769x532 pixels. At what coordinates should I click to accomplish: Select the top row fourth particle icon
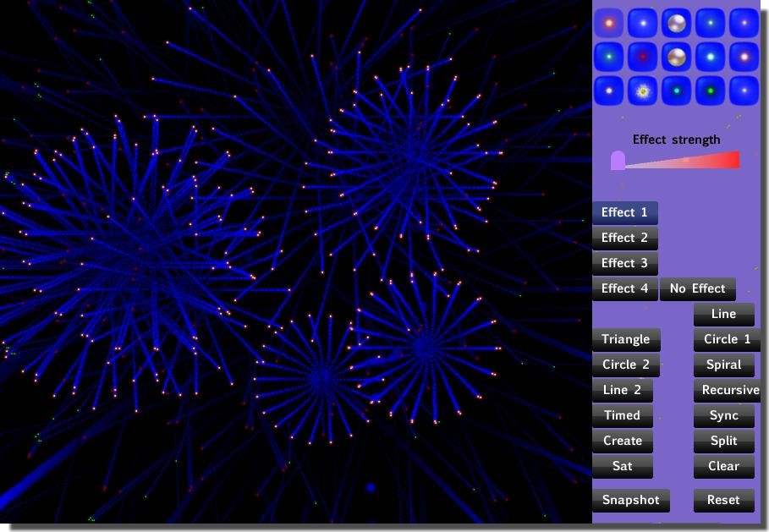710,23
